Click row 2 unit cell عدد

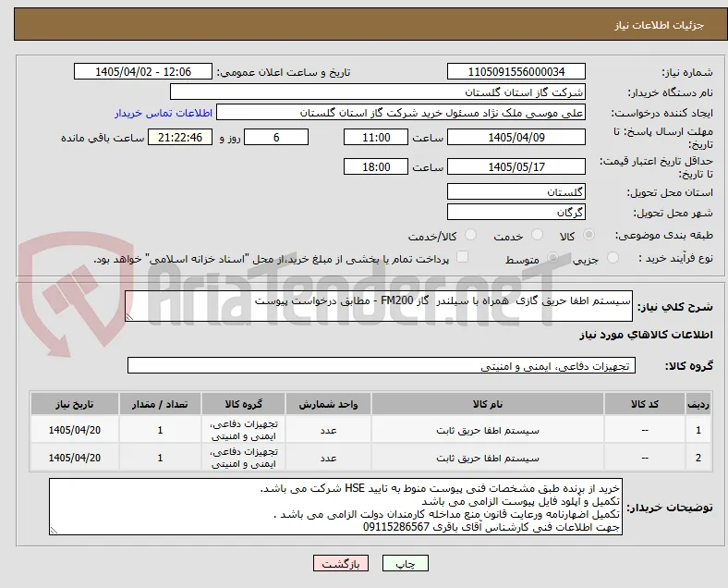[x=328, y=458]
